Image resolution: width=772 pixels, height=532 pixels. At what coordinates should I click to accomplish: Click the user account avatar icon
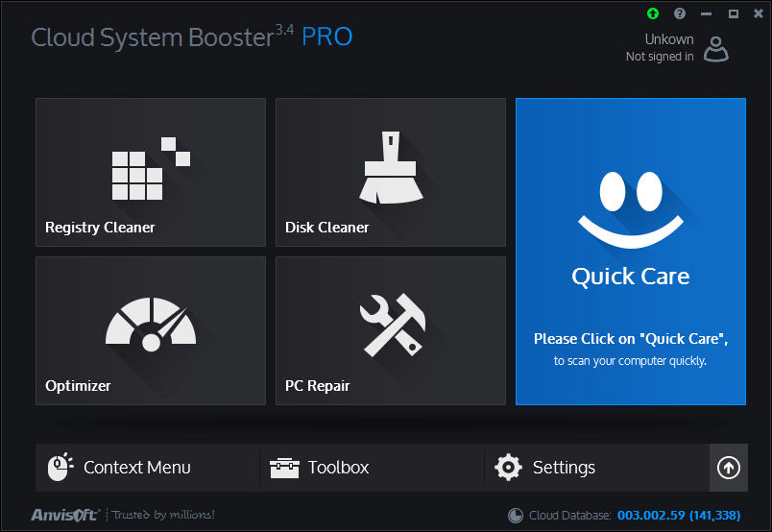click(716, 49)
